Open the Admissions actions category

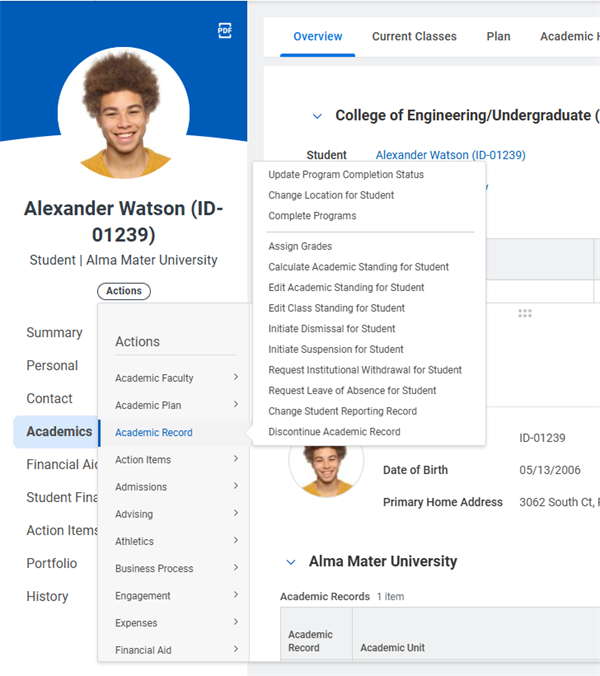(x=175, y=487)
